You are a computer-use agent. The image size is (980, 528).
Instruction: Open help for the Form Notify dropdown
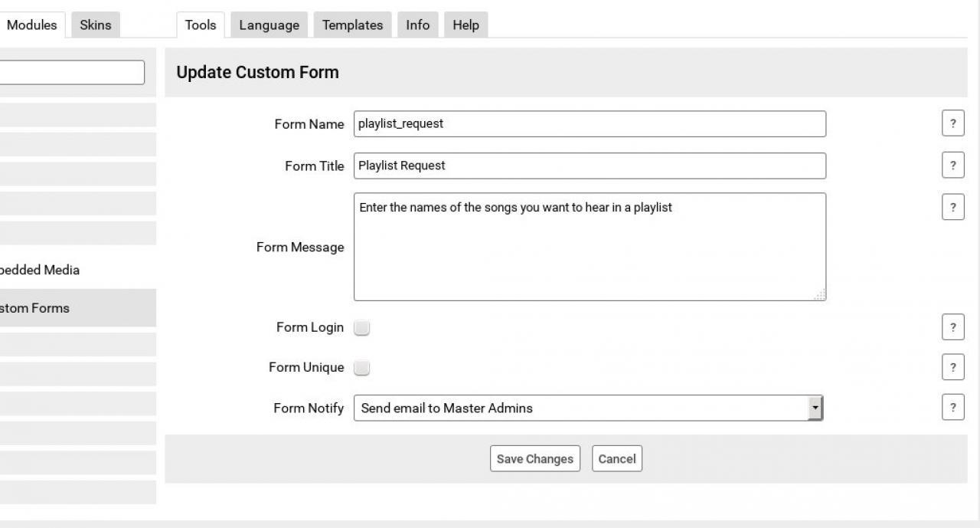point(952,408)
